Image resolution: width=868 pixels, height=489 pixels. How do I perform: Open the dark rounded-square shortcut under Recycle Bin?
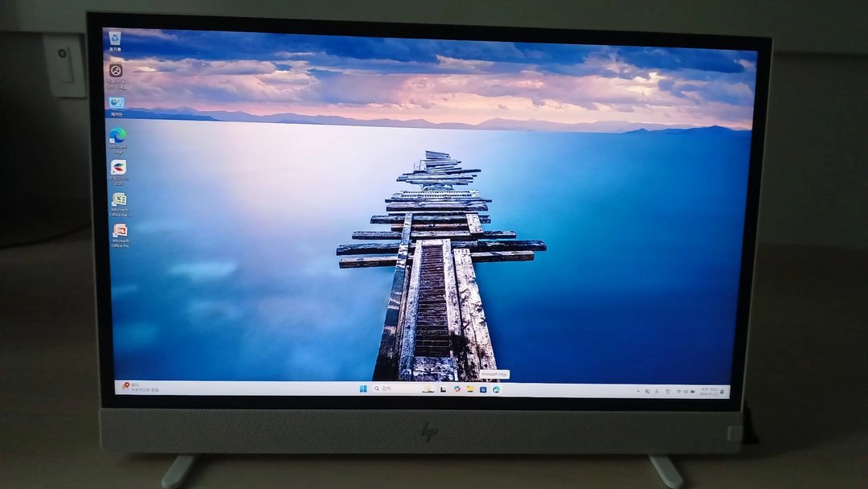[x=117, y=76]
